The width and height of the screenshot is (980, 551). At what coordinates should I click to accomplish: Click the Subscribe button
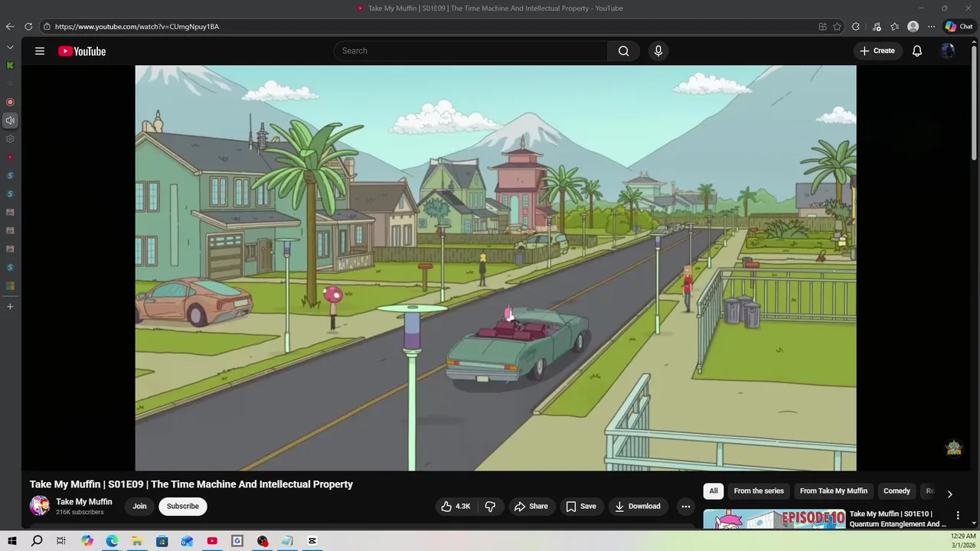183,506
